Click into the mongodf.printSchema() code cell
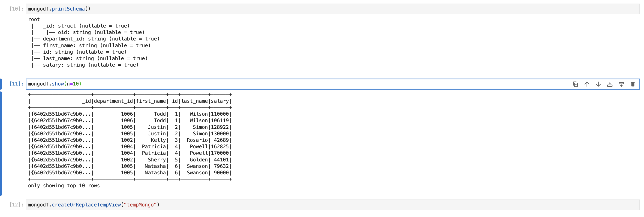The height and width of the screenshot is (217, 644). pos(300,9)
